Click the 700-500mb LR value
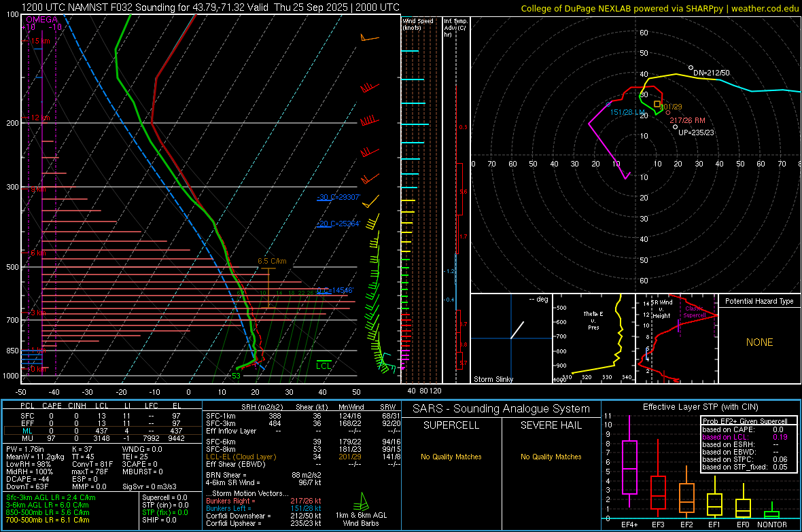This screenshot has height=532, width=802. (x=48, y=520)
